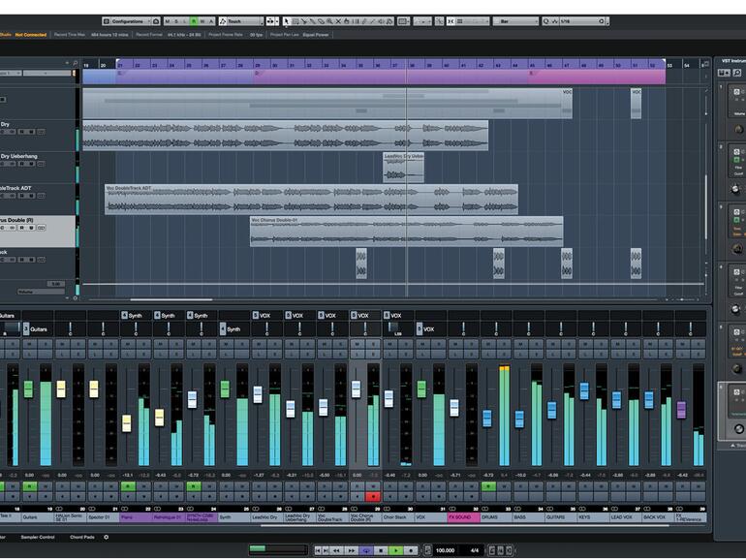
Task: Select the BACK VOX channel label
Action: pos(659,517)
